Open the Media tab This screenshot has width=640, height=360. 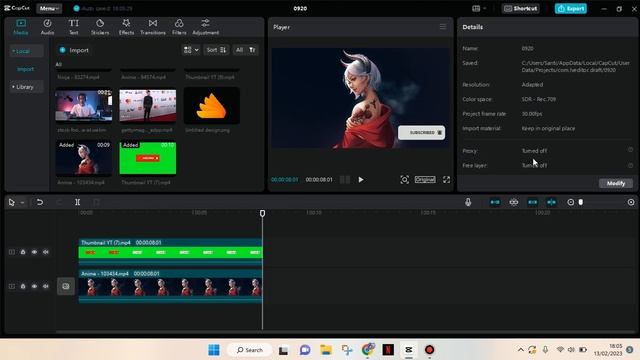(21, 27)
